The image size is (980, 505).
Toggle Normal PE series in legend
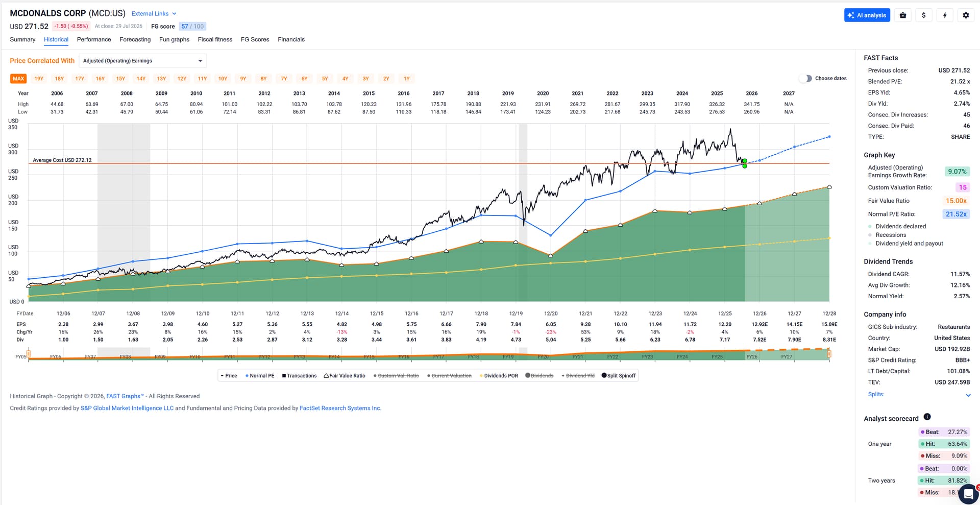coord(260,376)
